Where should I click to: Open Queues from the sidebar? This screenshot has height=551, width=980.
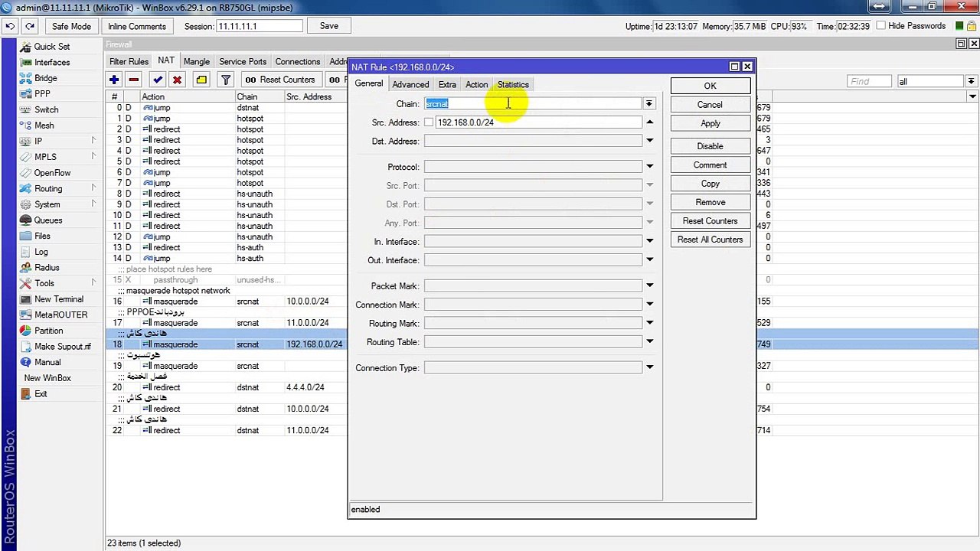click(x=48, y=220)
